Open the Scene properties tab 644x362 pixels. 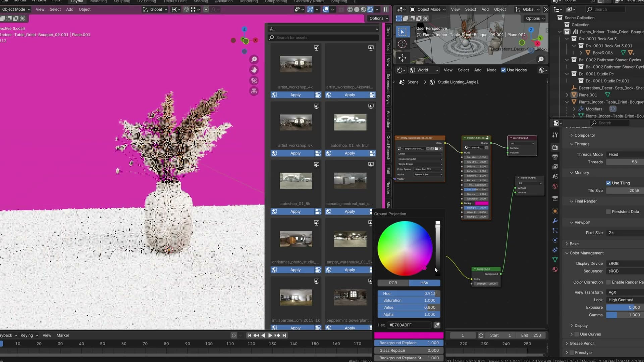pos(555,176)
